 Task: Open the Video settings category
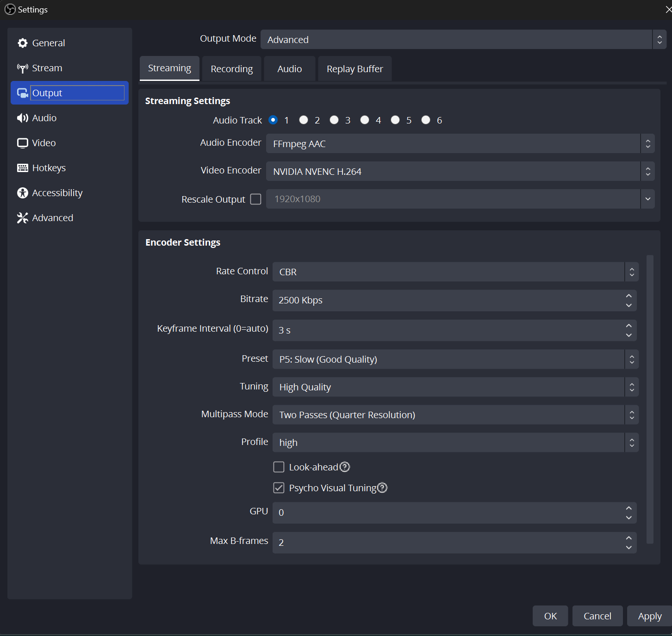point(69,143)
